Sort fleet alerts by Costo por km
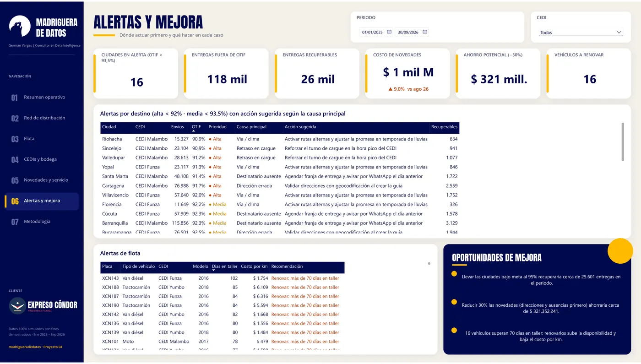Viewport: 641px width, 364px height. [x=254, y=266]
